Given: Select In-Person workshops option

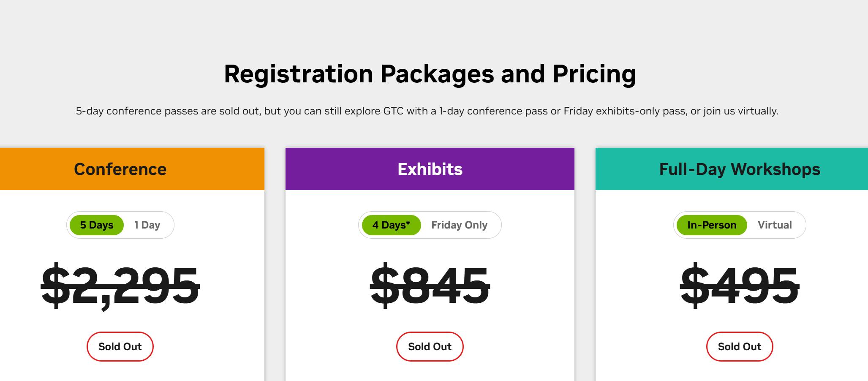Looking at the screenshot, I should (712, 225).
